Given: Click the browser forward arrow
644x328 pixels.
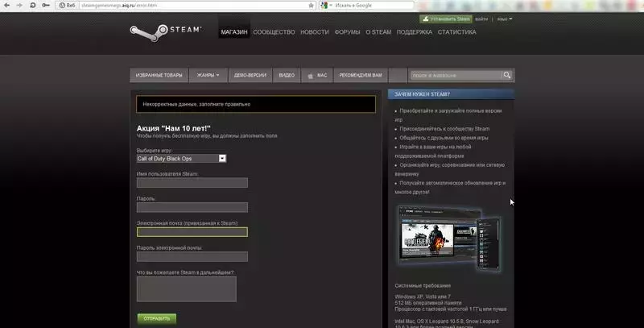Looking at the screenshot, I should coord(19,6).
